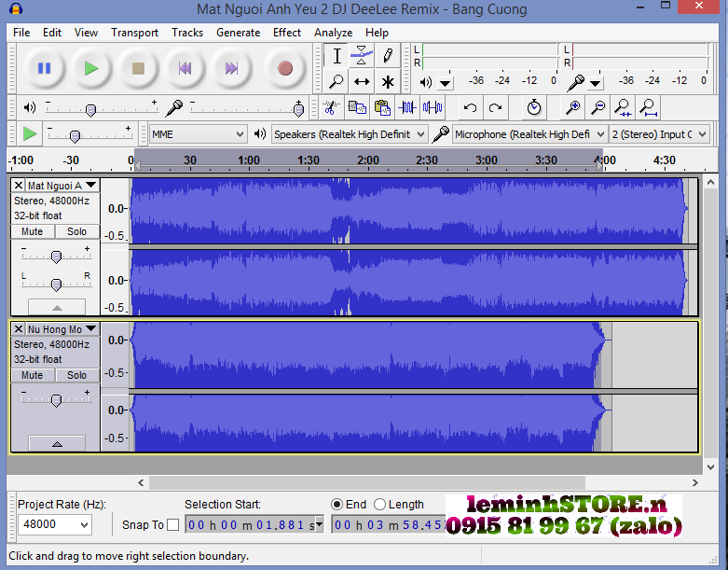This screenshot has height=570, width=728.
Task: Click the Zoom Out icon
Action: pos(598,108)
